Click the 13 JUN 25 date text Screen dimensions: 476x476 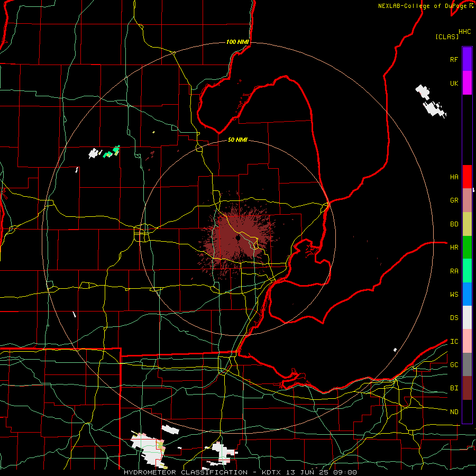tap(307, 472)
